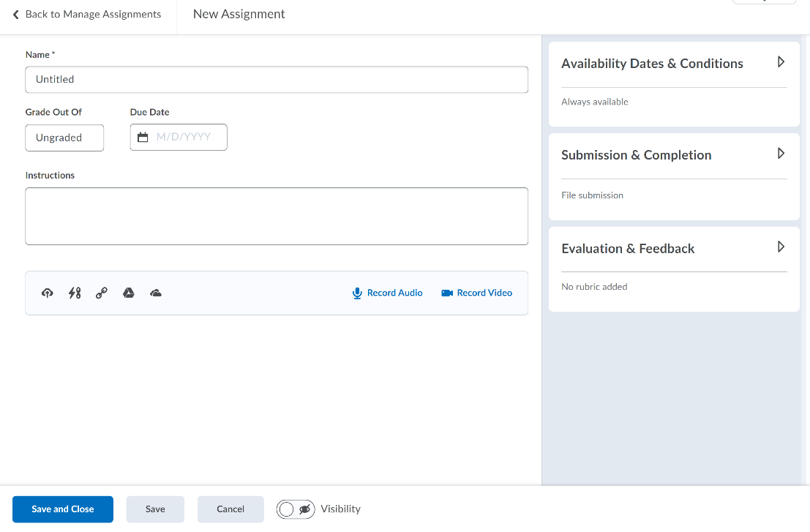Screen dimensions: 810x532
Task: Click the 'File submission' summary text
Action: pos(592,195)
